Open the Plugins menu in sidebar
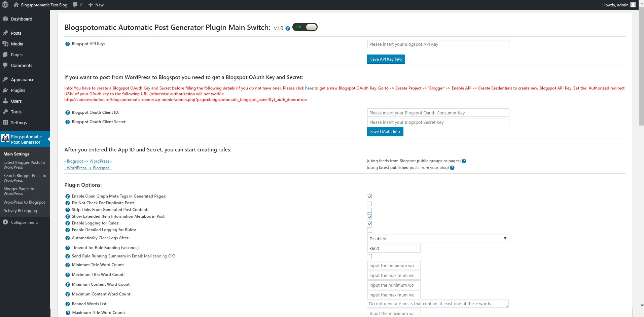The image size is (644, 317). [x=18, y=90]
